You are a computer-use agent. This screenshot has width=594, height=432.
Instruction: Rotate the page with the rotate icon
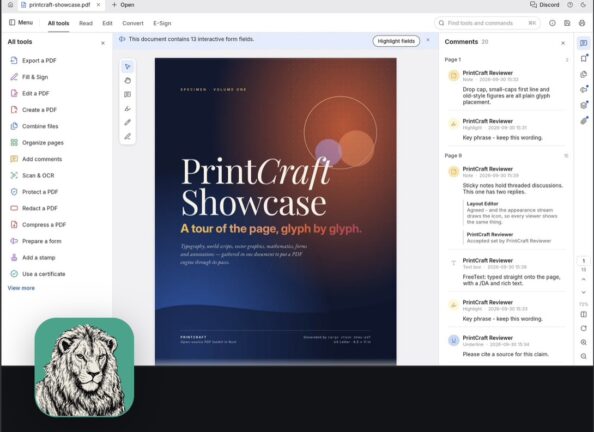[x=584, y=328]
